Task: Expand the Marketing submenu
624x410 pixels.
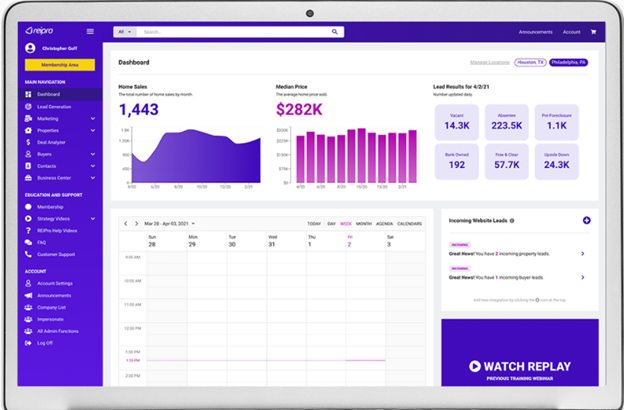Action: pos(93,118)
